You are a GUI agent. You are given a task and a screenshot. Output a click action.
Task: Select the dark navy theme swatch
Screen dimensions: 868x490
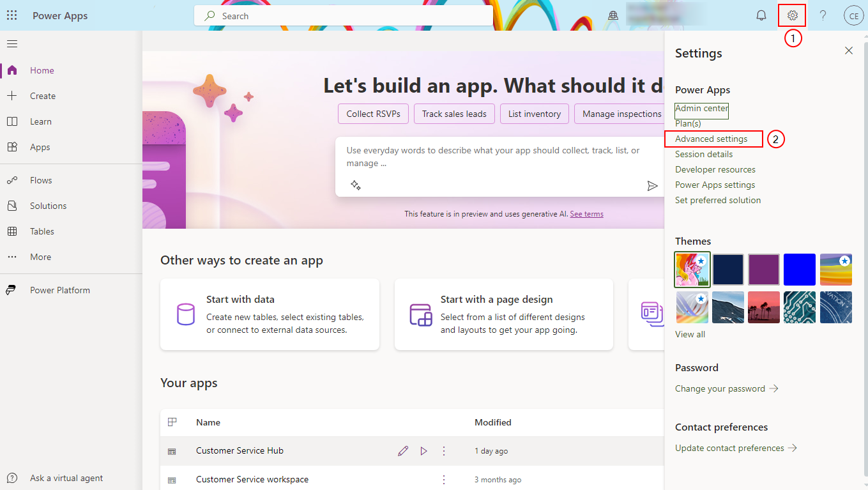[x=728, y=270]
